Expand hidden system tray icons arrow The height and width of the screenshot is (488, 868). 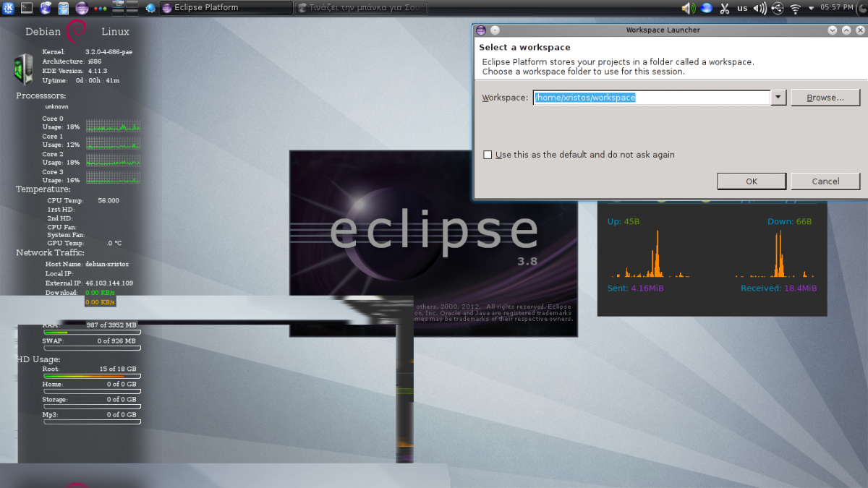(812, 8)
